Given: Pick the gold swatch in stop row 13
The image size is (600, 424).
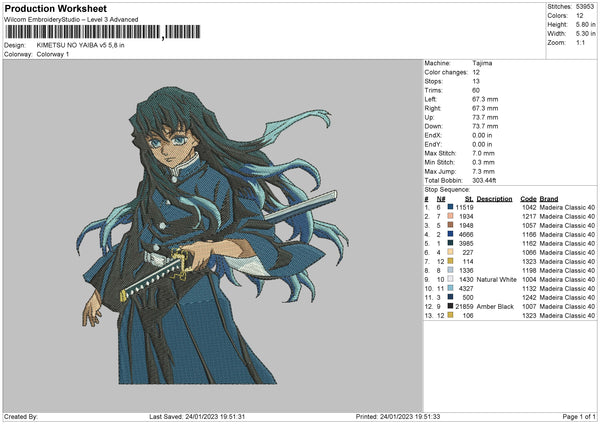Looking at the screenshot, I should click(450, 315).
